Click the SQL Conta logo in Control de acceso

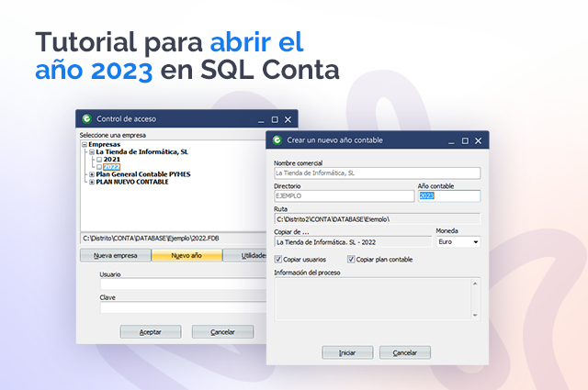[x=86, y=118]
